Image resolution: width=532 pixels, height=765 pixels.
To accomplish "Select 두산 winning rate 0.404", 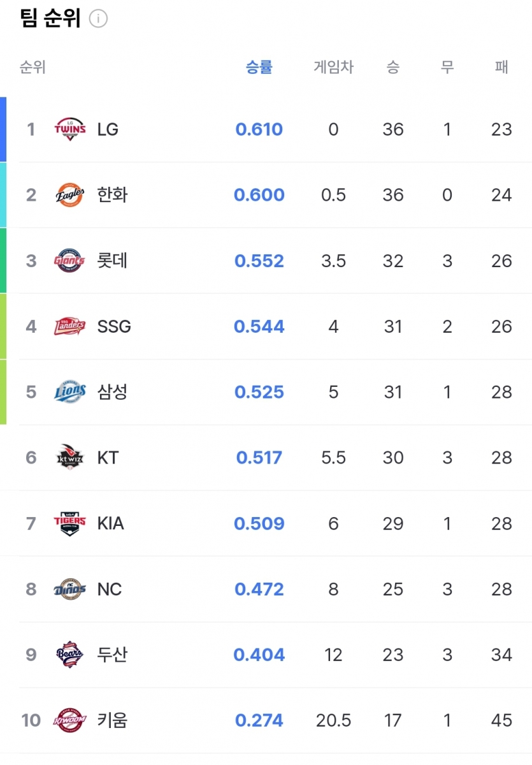I will 259,655.
